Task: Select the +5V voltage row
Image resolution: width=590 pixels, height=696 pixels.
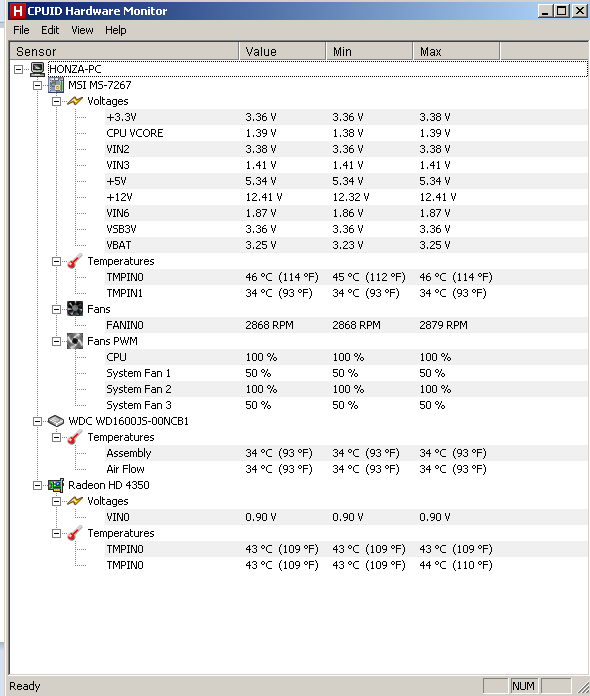Action: coord(346,181)
